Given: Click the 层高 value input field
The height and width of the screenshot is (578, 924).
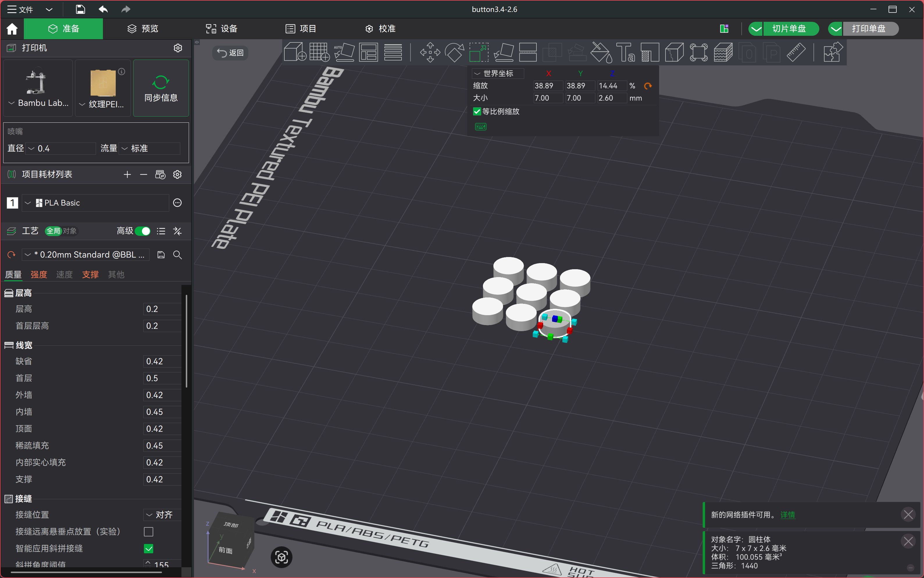Looking at the screenshot, I should [162, 309].
